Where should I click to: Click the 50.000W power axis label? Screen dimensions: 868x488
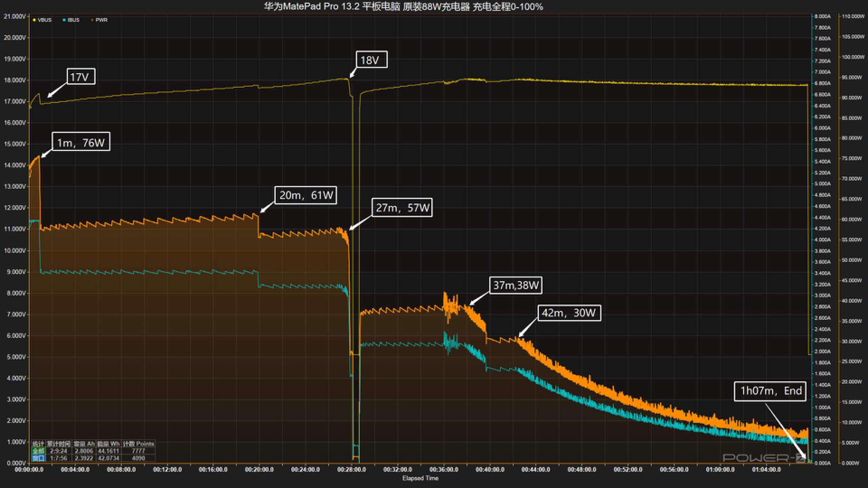(853, 260)
